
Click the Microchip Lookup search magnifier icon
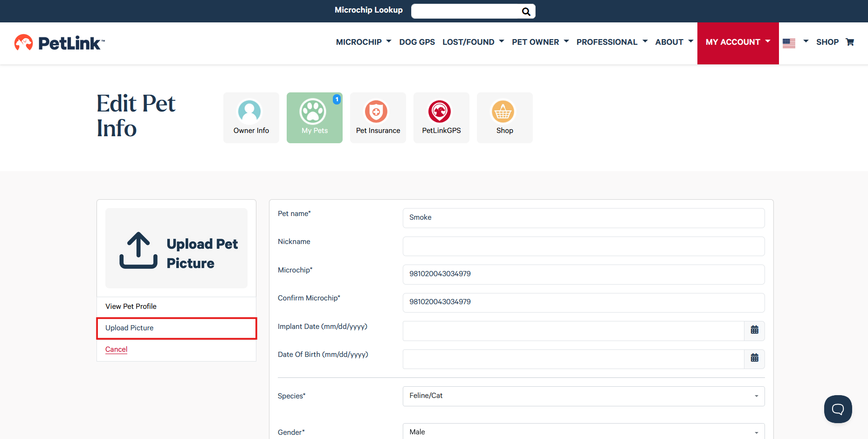coord(526,12)
